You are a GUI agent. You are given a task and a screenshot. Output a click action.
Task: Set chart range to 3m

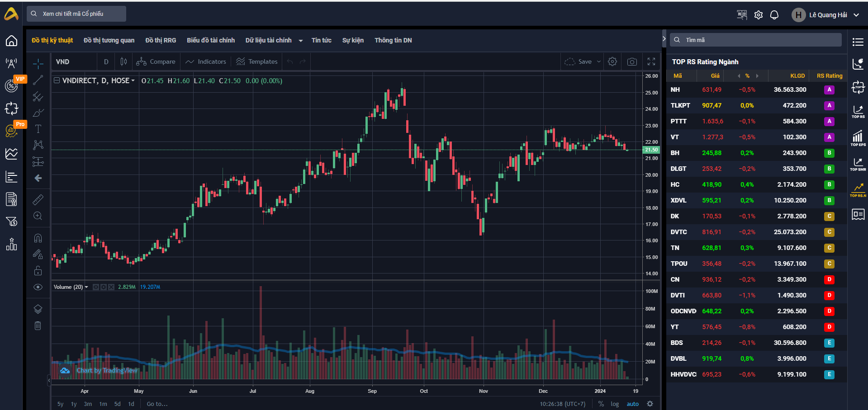tap(88, 404)
